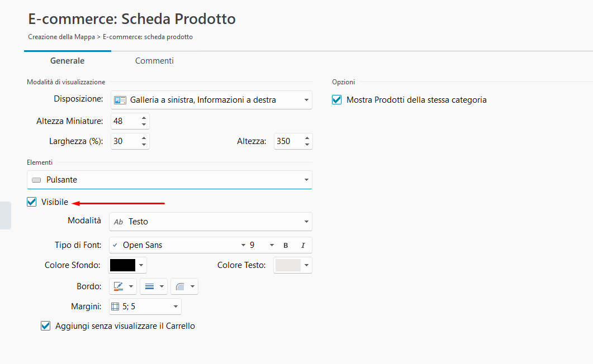Select the Generale tab
This screenshot has width=593, height=364.
(67, 61)
